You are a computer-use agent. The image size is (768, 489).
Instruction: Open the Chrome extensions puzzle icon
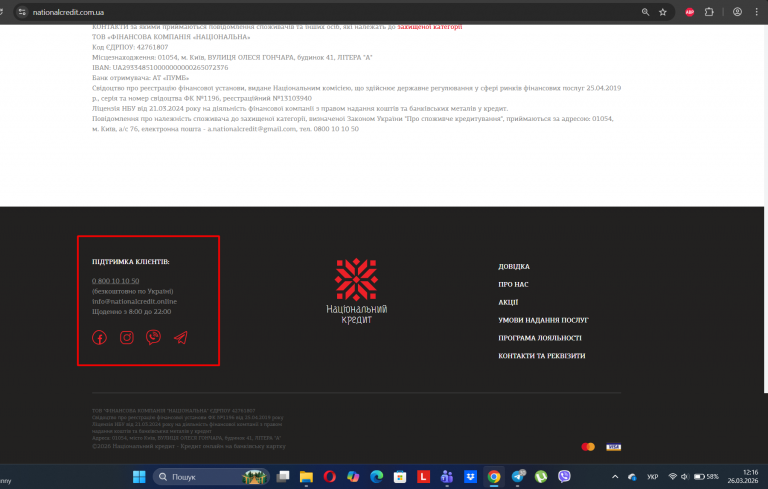tap(709, 12)
